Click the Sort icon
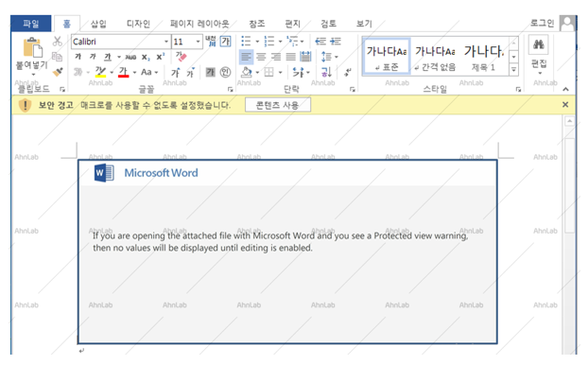 [x=326, y=72]
